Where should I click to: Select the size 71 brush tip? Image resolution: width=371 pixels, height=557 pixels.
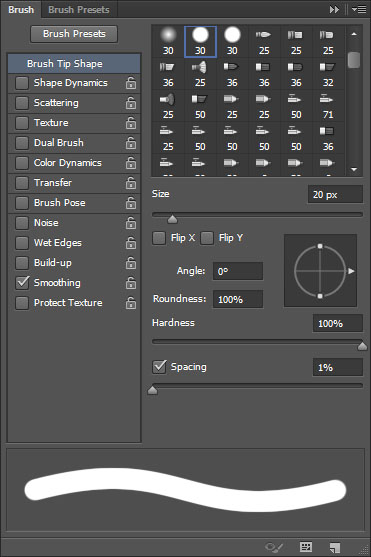click(x=328, y=106)
